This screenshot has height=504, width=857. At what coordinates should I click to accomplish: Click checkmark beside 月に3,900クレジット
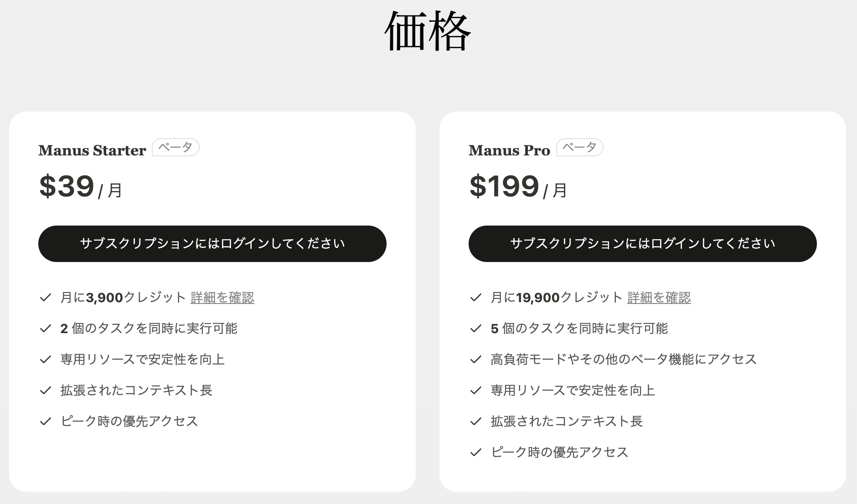click(x=46, y=298)
